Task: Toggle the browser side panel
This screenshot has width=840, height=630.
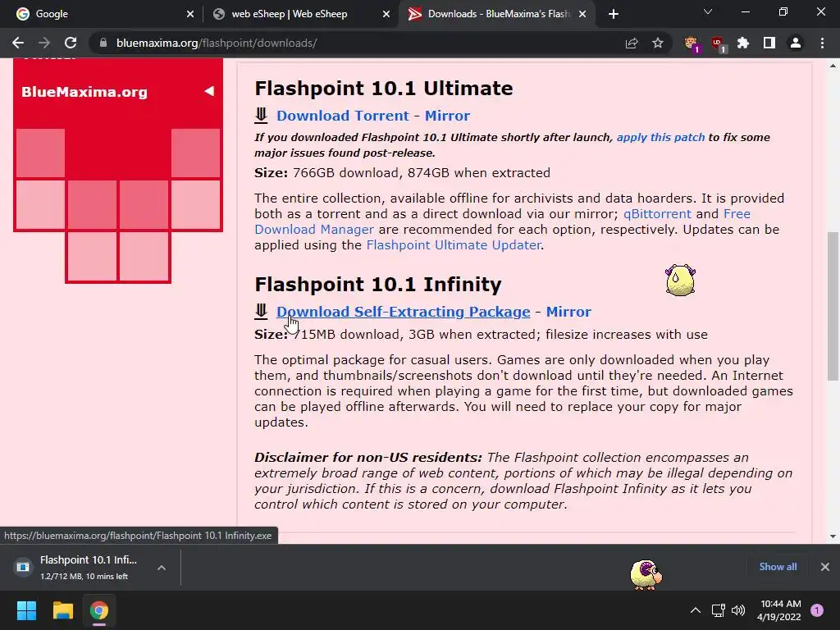Action: coord(769,43)
